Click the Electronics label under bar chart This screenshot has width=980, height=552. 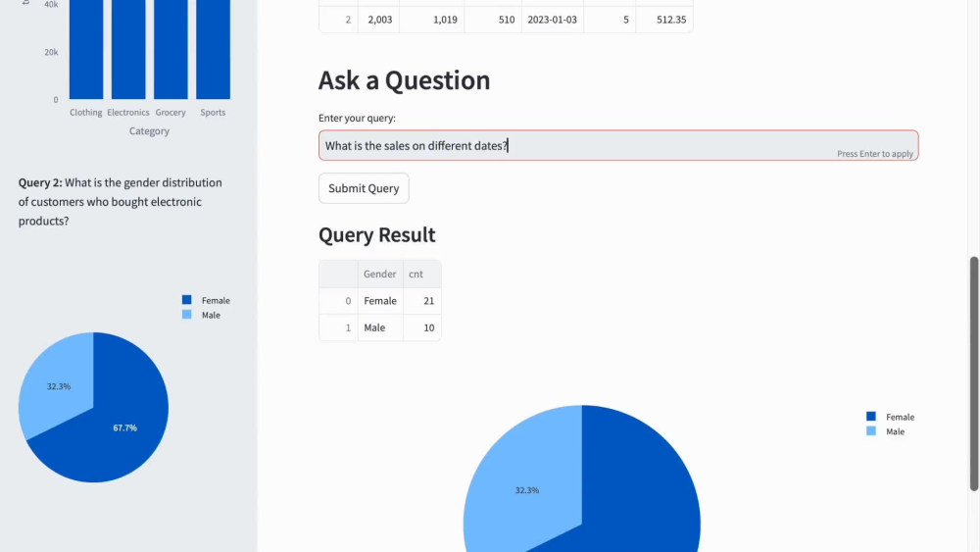128,113
